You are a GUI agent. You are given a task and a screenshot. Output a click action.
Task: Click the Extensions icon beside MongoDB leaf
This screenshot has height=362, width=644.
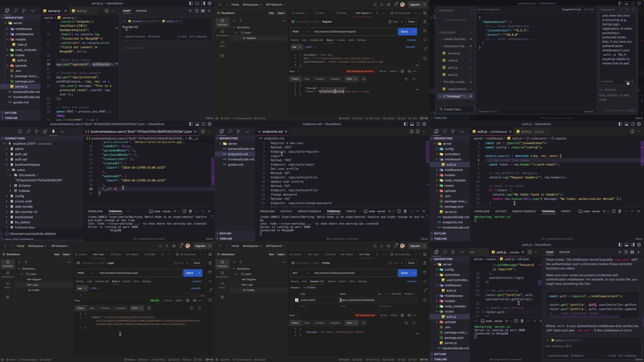(45, 131)
